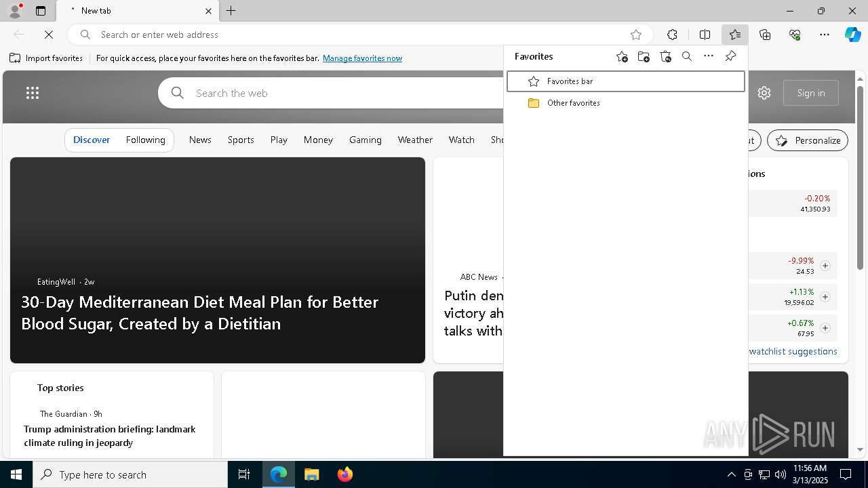Viewport: 868px width, 488px height.
Task: Open Browser essentials heart icon
Action: click(795, 35)
